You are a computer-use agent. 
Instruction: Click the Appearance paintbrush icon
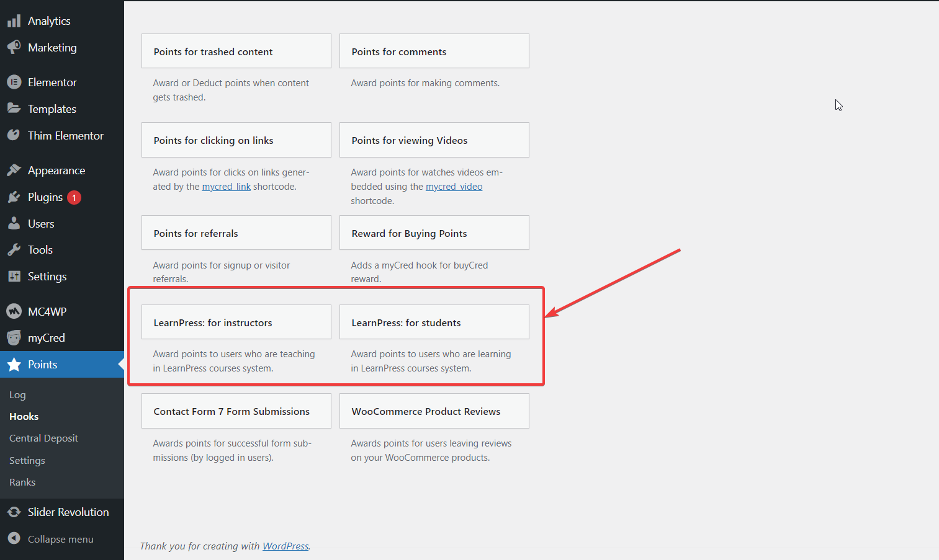coord(14,170)
